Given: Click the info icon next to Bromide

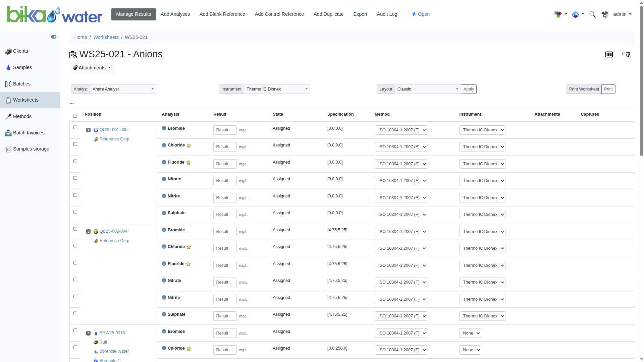Looking at the screenshot, I should [x=164, y=128].
